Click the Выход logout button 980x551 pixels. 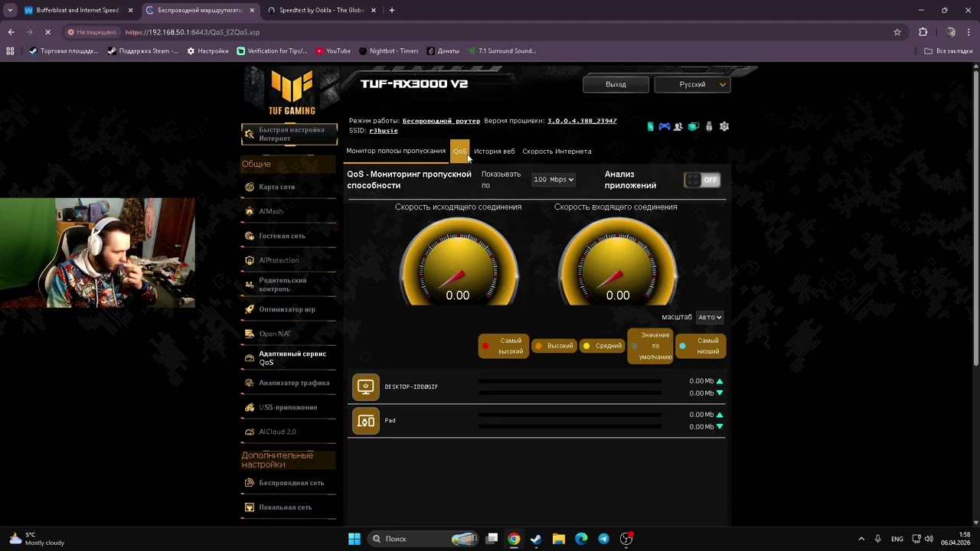[616, 84]
